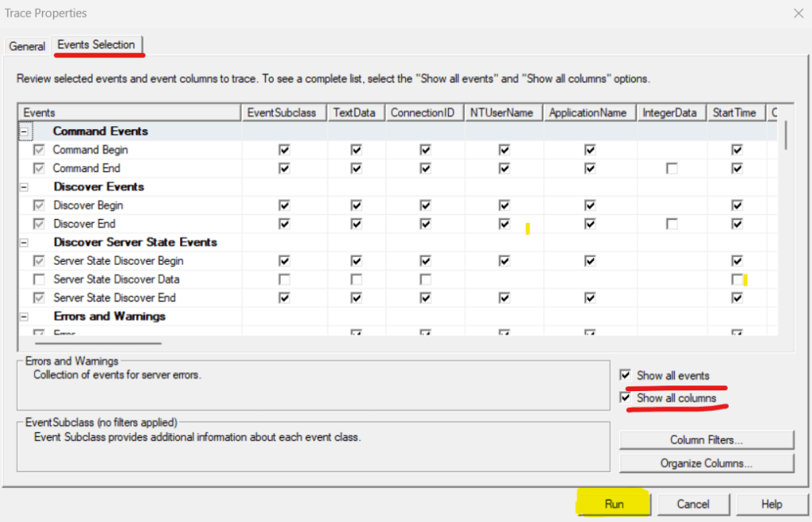
Task: Collapse the Command Events group
Action: coord(24,132)
